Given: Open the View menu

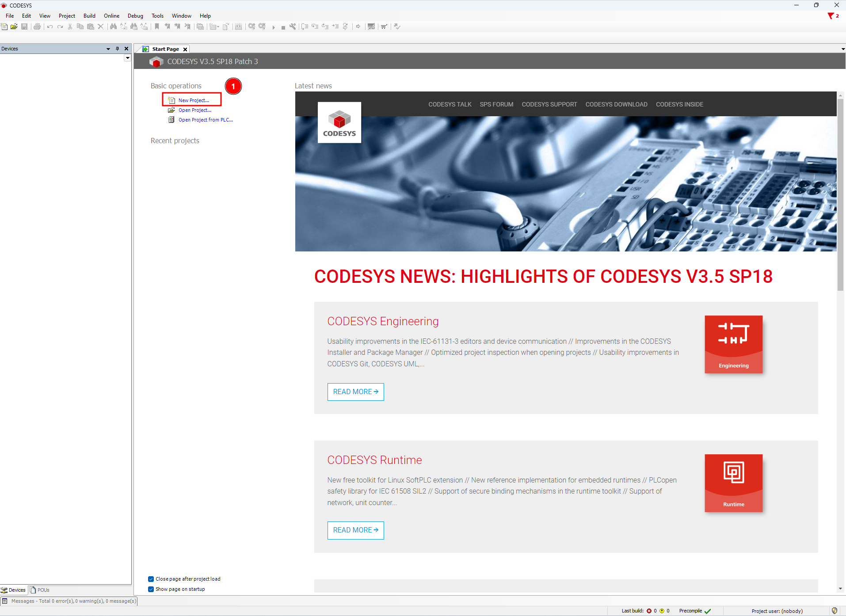Looking at the screenshot, I should (x=45, y=16).
